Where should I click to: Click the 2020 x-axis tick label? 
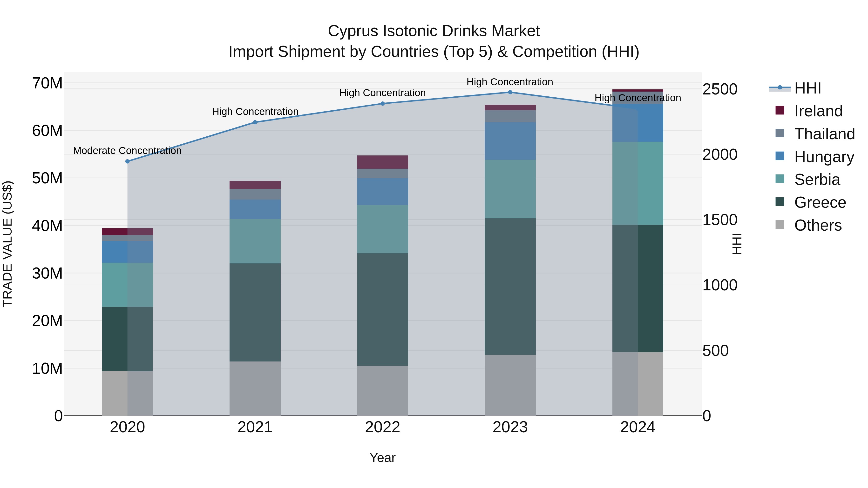tap(127, 427)
